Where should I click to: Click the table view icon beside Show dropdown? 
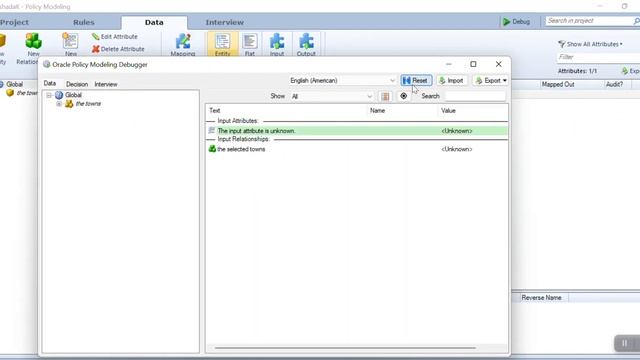coord(385,96)
